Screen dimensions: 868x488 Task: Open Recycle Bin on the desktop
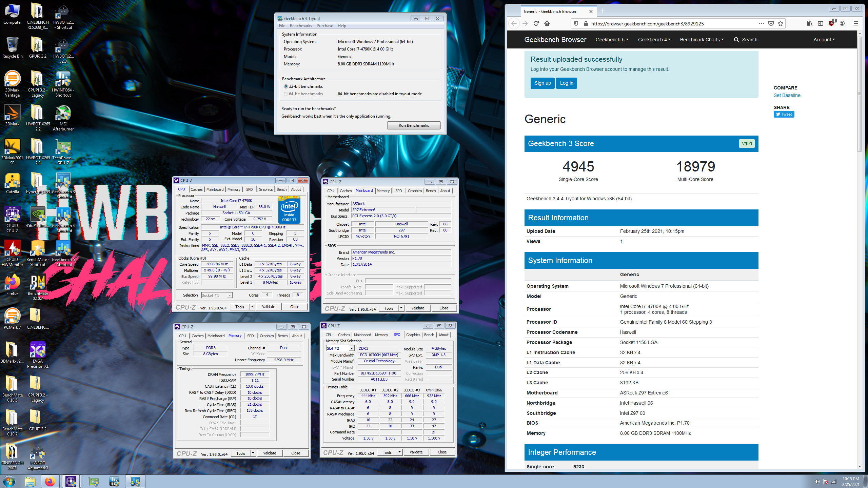pos(13,48)
